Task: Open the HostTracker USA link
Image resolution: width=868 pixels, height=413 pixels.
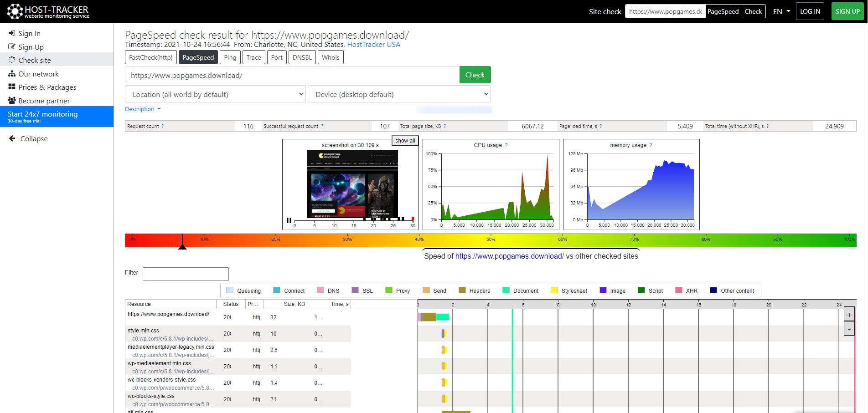Action: click(x=373, y=45)
